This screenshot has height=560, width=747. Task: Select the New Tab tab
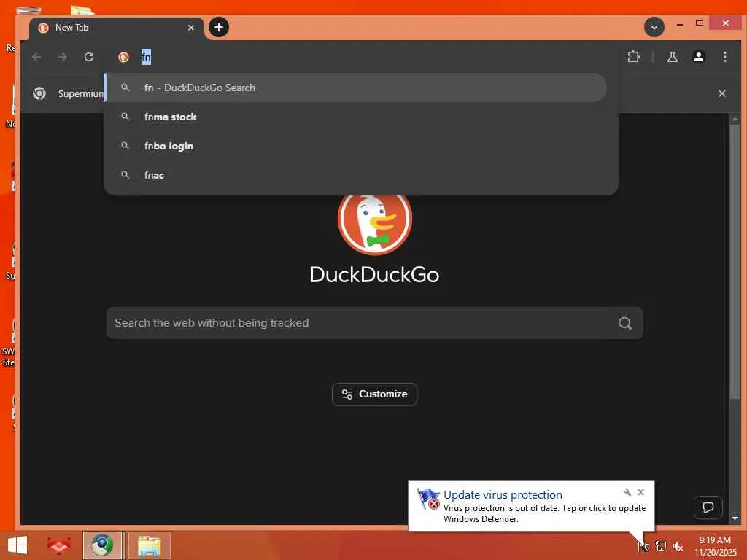pos(117,28)
